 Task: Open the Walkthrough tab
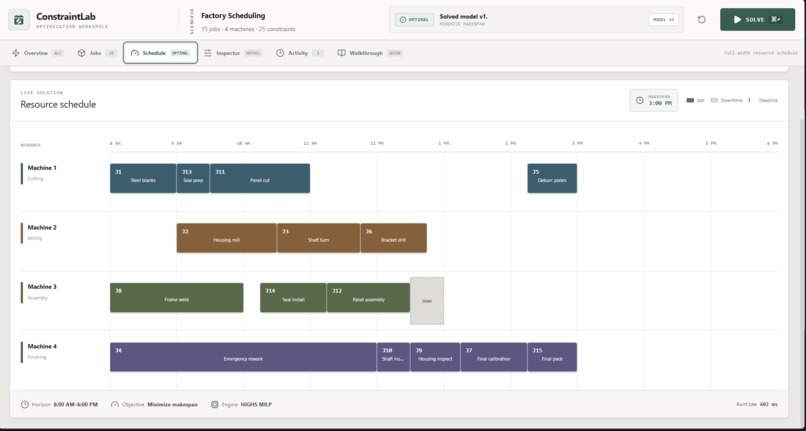pyautogui.click(x=370, y=53)
